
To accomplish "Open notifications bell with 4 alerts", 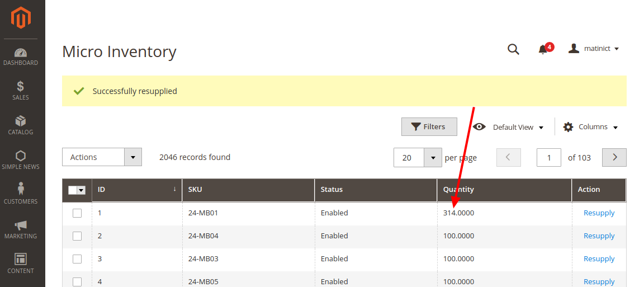I will pos(543,49).
